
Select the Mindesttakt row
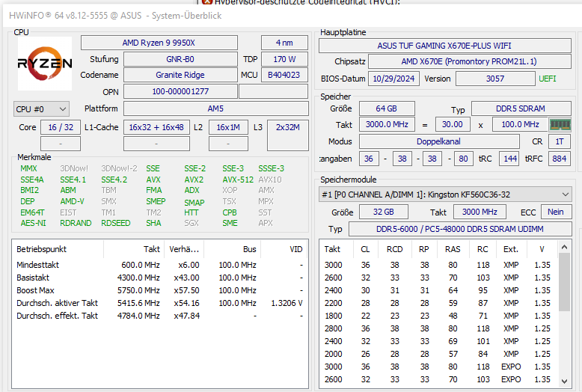(160, 265)
